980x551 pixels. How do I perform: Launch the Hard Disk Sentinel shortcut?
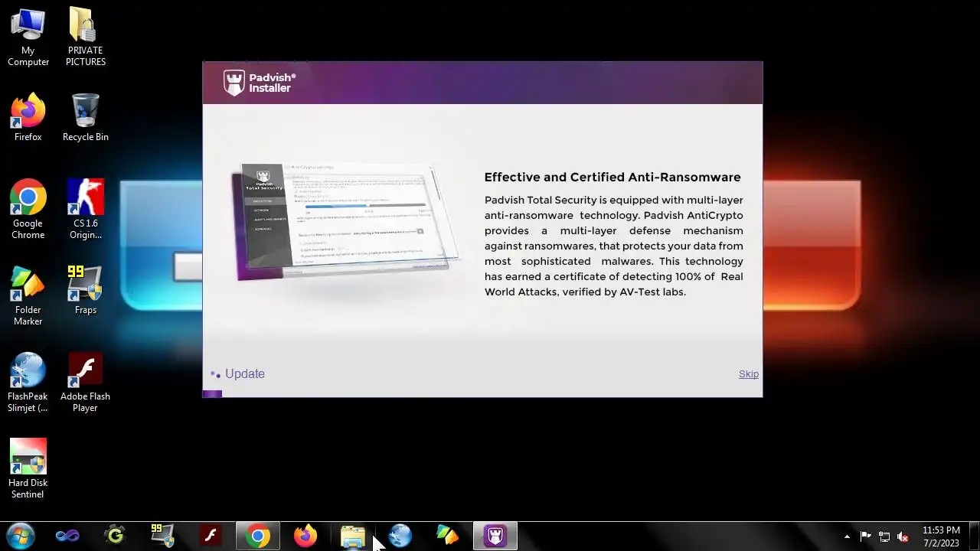(x=28, y=469)
